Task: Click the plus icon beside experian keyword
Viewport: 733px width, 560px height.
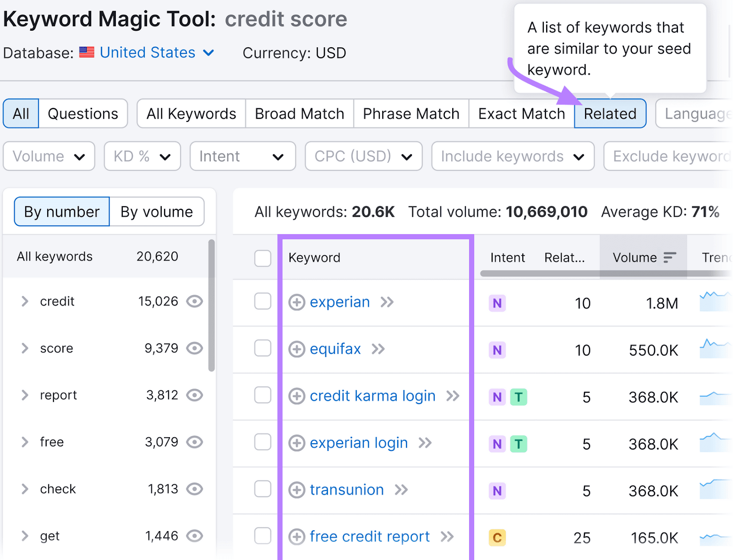Action: click(296, 302)
